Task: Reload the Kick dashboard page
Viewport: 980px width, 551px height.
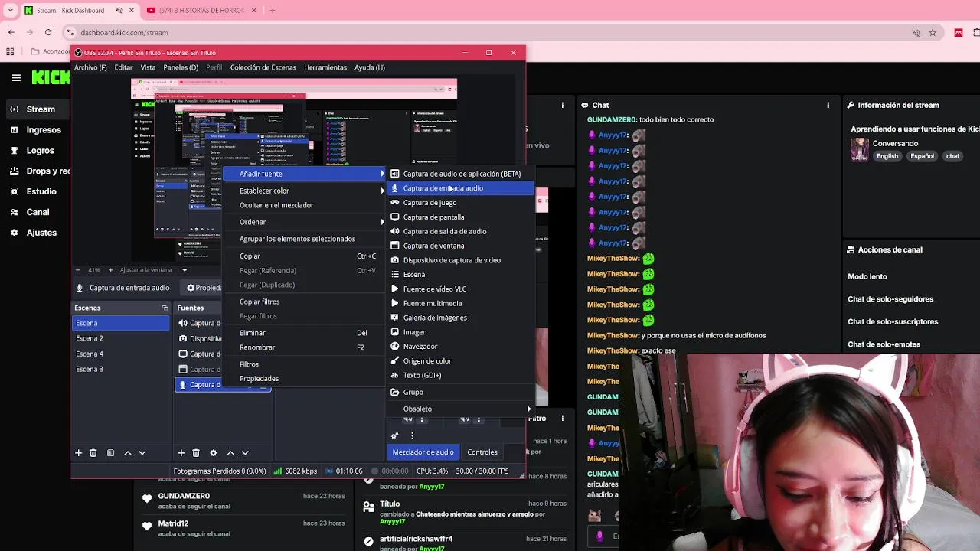Action: click(x=48, y=32)
